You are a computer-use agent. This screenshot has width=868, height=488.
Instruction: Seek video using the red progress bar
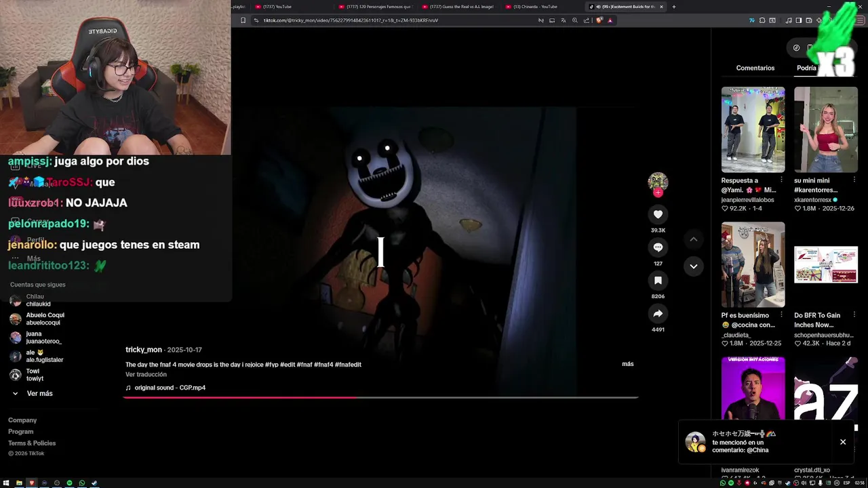tap(380, 397)
